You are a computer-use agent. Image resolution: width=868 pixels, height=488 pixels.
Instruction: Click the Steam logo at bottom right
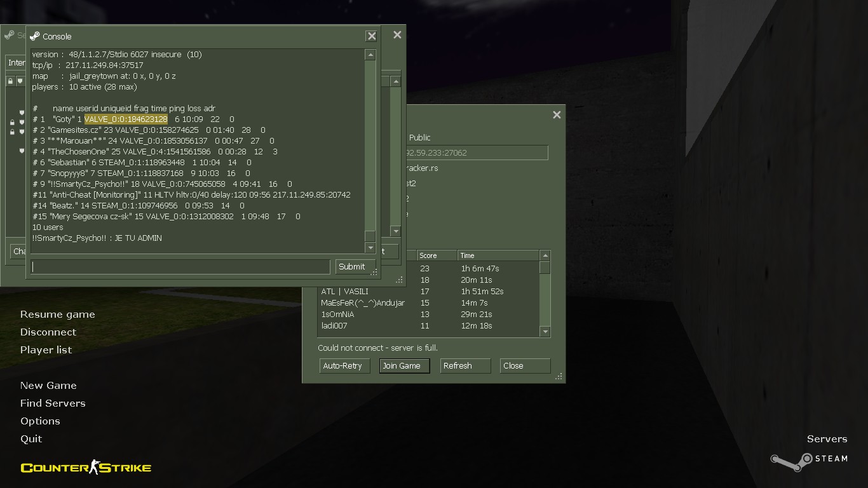(x=809, y=461)
